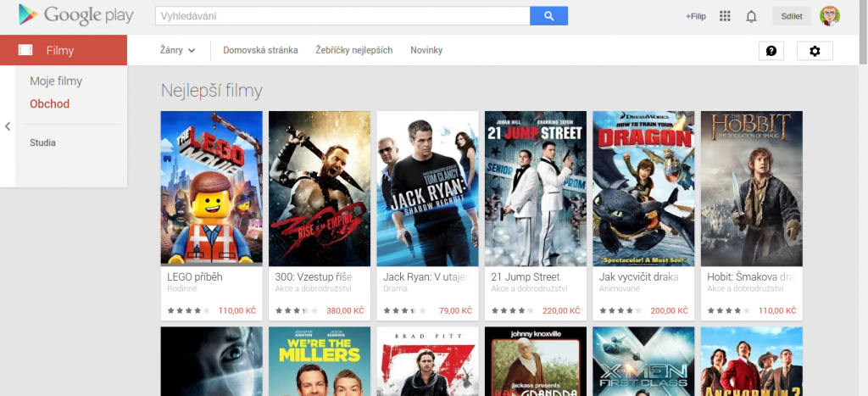This screenshot has width=868, height=396.
Task: Open the X-Men First Class poster
Action: tap(643, 361)
